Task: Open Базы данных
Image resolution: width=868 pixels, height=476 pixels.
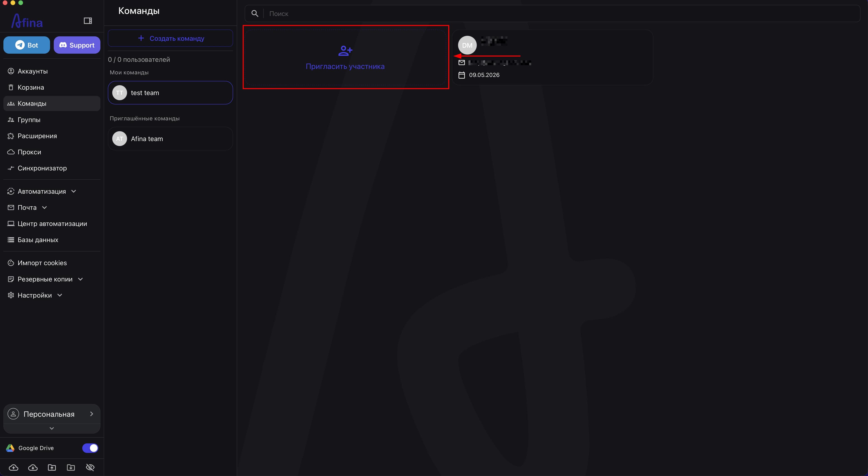Action: pyautogui.click(x=52, y=240)
